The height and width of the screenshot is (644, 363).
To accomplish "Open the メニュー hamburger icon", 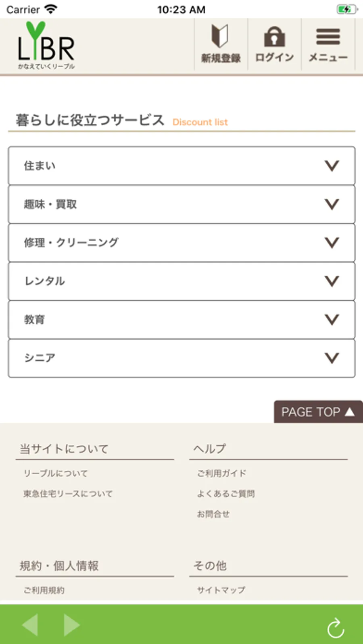I will pyautogui.click(x=328, y=37).
